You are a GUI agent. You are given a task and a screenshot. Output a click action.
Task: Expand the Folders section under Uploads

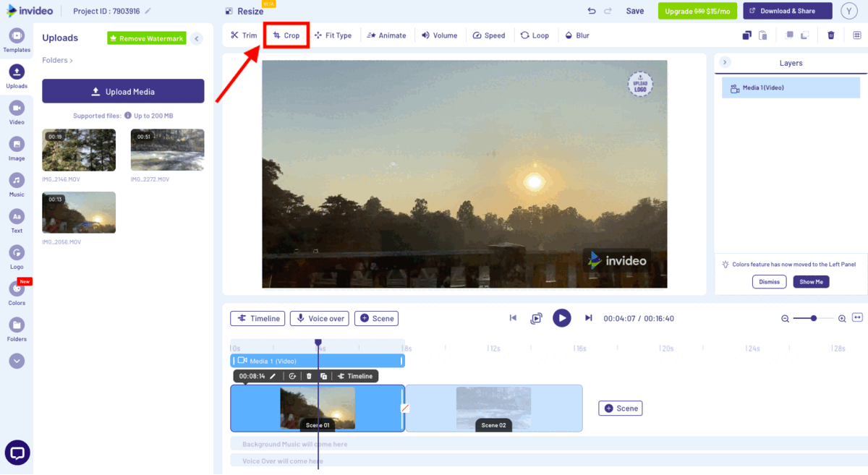tap(56, 60)
